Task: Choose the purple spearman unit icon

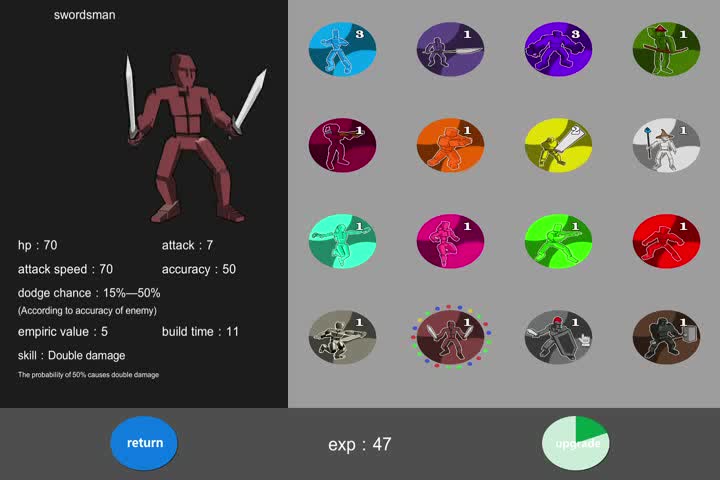Action: 450,49
